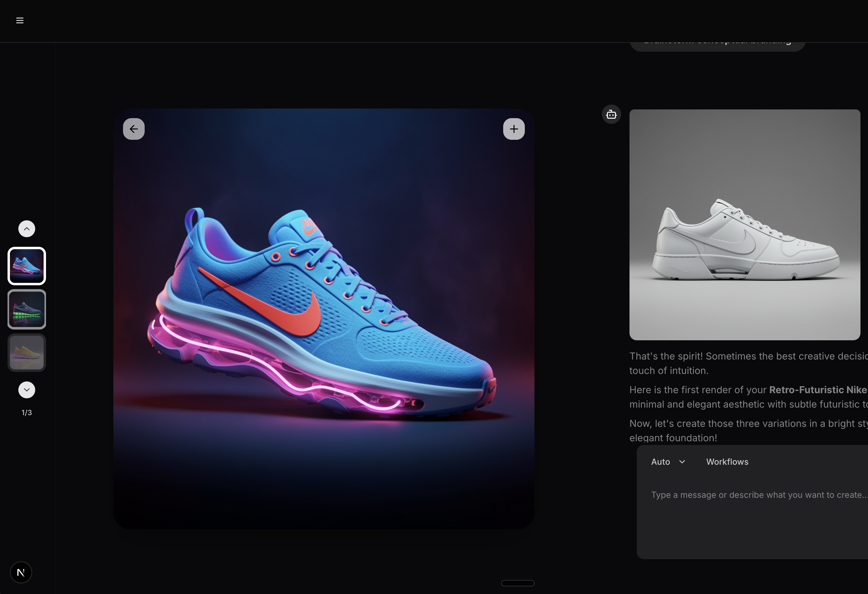Click the bold 'Retro-Futuristic Nike' text
This screenshot has width=868, height=594.
818,390
